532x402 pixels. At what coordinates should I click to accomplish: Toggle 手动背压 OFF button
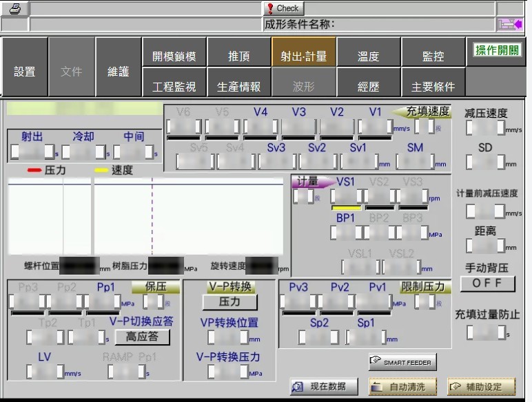488,284
